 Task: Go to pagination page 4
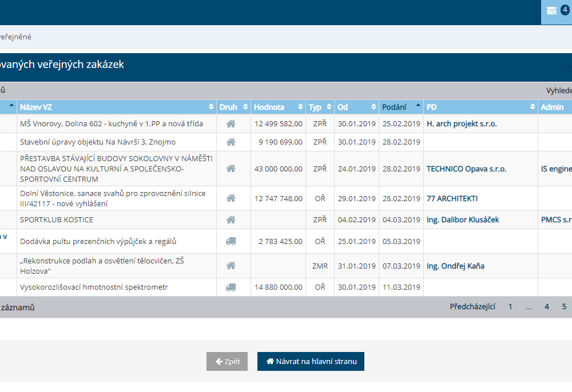click(547, 307)
